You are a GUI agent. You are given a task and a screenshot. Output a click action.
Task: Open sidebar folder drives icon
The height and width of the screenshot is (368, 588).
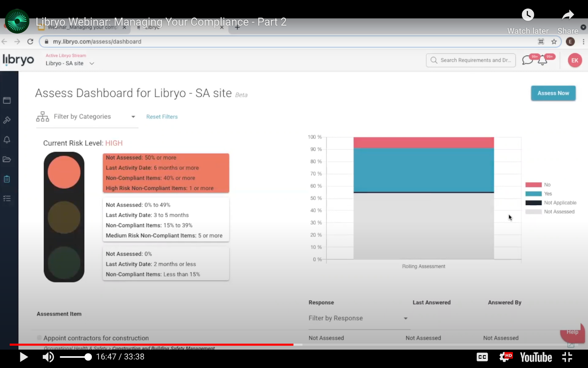[7, 159]
